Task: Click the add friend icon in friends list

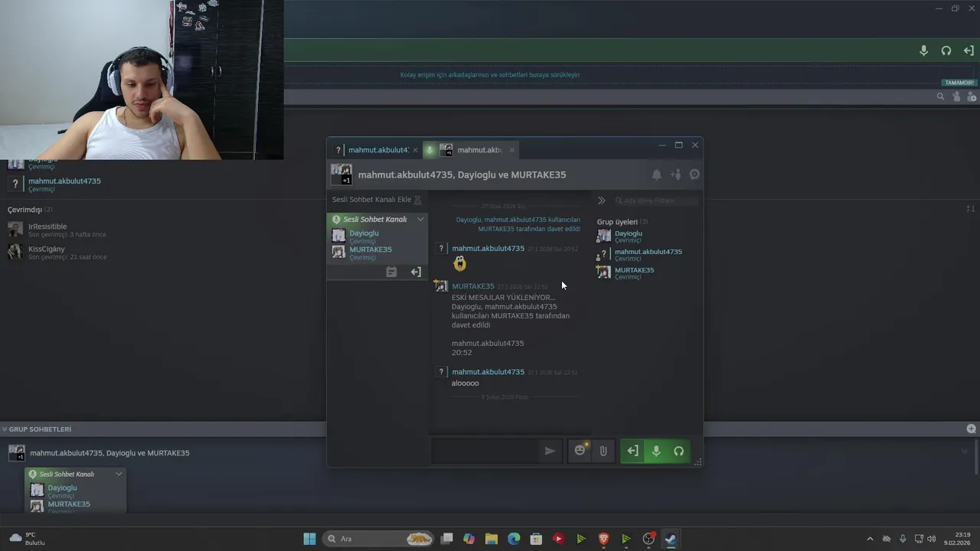Action: [x=972, y=96]
